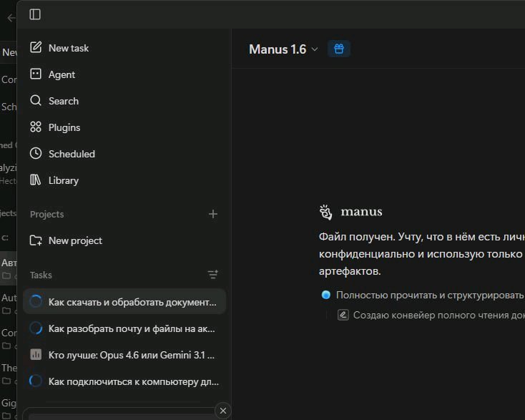Open the Manus 1.6 model dropdown

283,49
